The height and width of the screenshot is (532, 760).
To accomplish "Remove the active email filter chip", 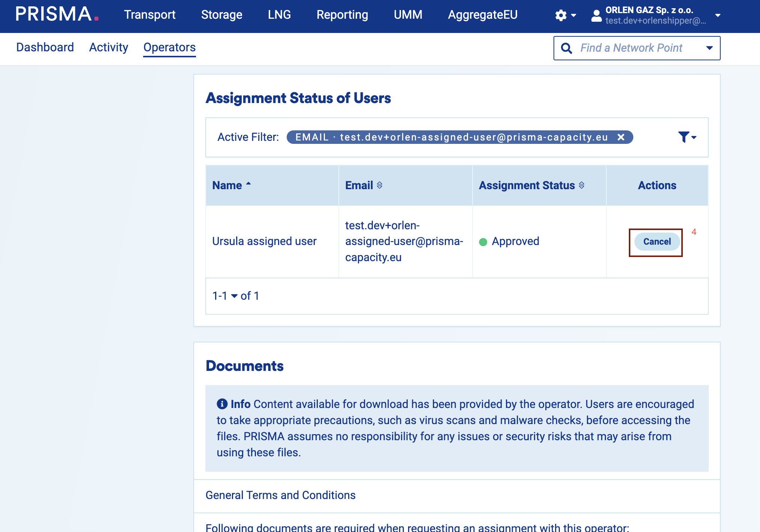I will 621,137.
